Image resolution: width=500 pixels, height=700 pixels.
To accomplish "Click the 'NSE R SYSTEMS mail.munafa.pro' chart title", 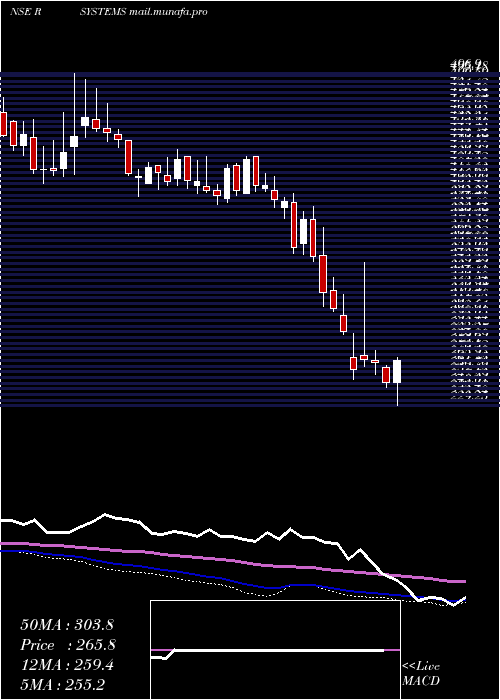I will tap(108, 12).
